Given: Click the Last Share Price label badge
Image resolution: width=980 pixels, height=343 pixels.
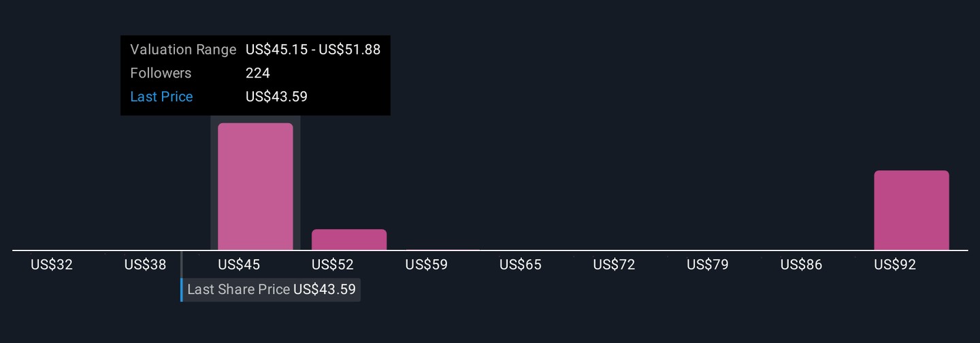Looking at the screenshot, I should coord(271,289).
